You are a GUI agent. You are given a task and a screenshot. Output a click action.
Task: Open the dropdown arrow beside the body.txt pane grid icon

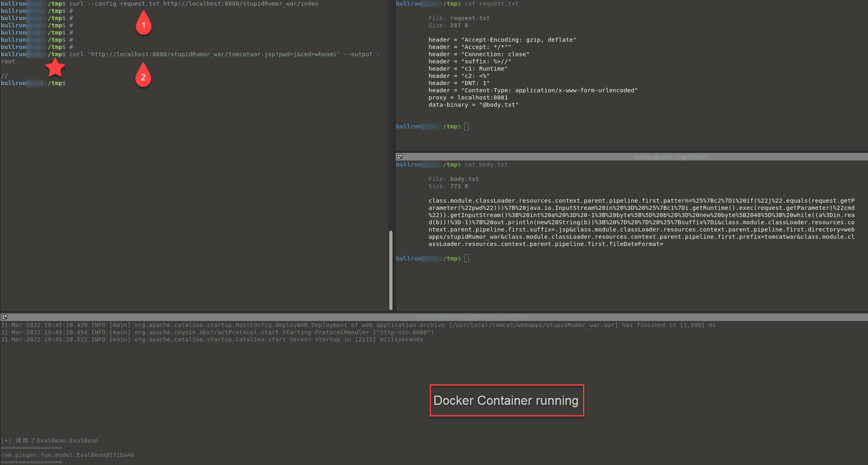(x=402, y=158)
